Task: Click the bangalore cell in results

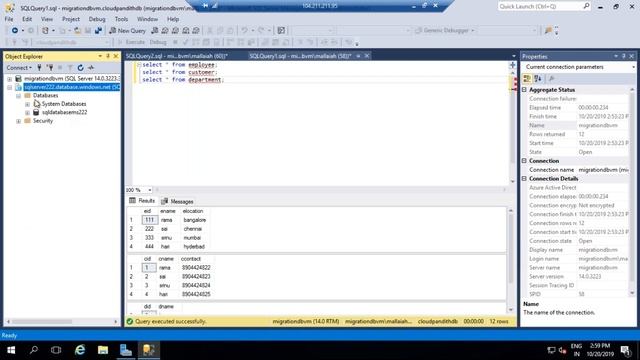Action: click(x=195, y=220)
